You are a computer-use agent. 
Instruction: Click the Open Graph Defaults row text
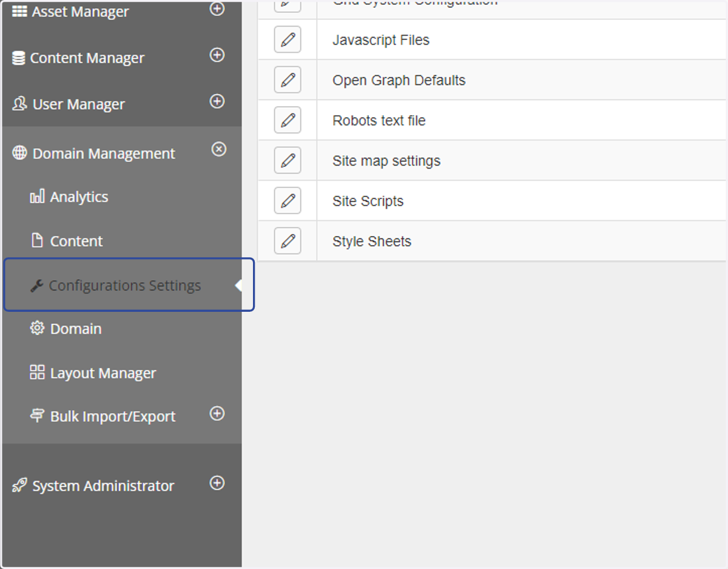coord(399,81)
